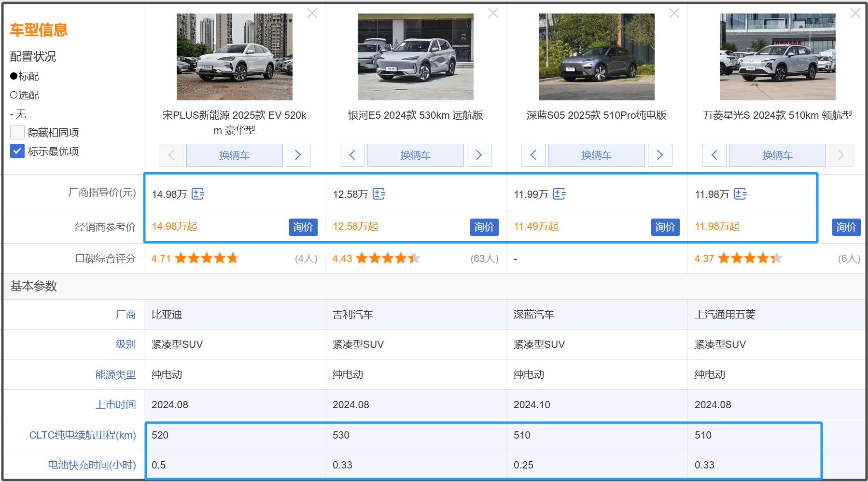Click the 车型信息 heading
This screenshot has height=482, width=868.
[x=39, y=30]
